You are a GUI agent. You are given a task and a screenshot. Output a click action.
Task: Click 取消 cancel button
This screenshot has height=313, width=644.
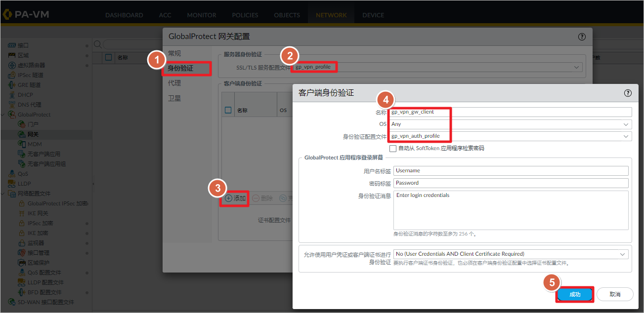tap(615, 294)
